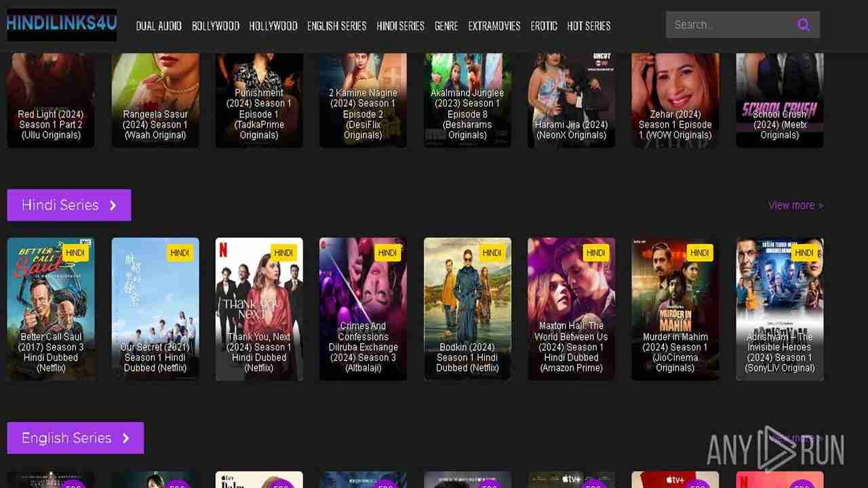Open Better Call Saul Season 3 poster
868x488 pixels.
pyautogui.click(x=51, y=309)
